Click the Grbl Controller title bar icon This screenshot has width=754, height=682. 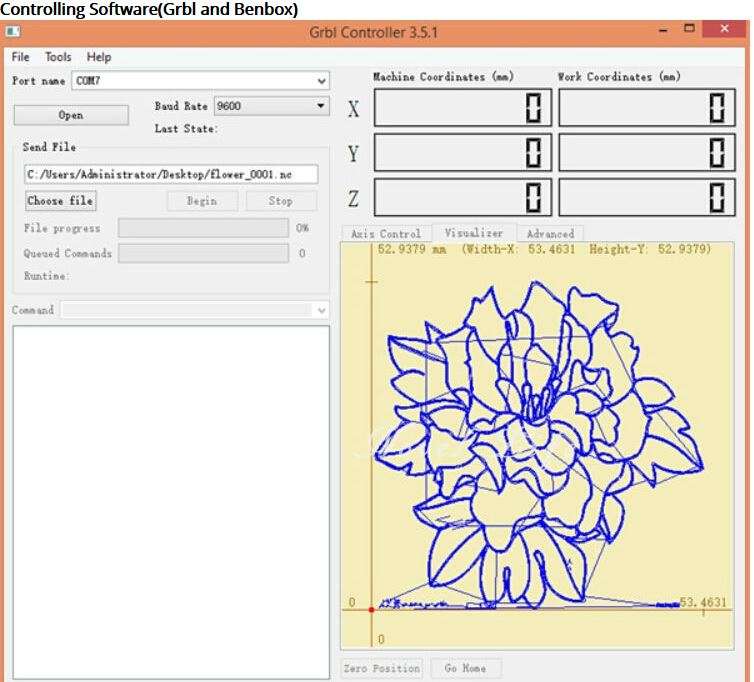pyautogui.click(x=13, y=32)
